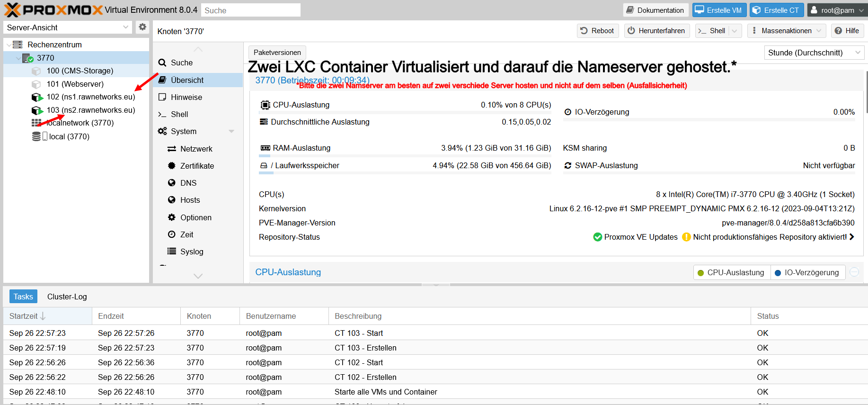Collapse the System submenu arrow
This screenshot has height=405, width=868.
click(231, 131)
